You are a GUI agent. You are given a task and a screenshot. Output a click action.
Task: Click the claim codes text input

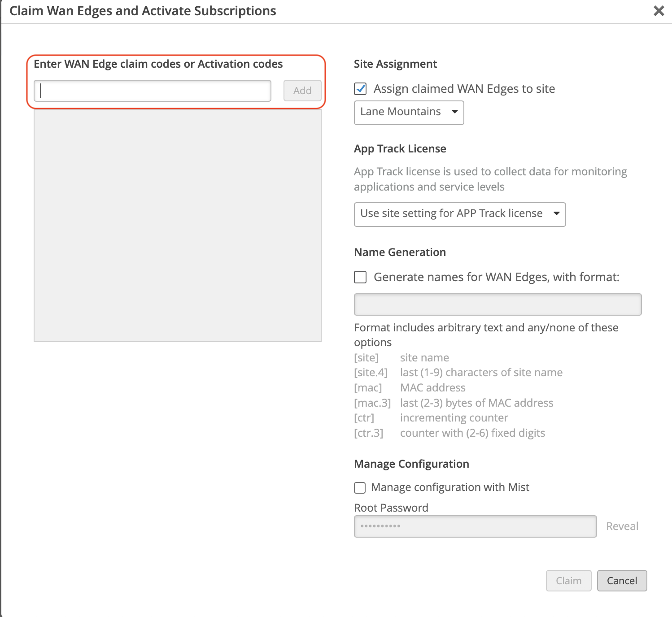(153, 91)
